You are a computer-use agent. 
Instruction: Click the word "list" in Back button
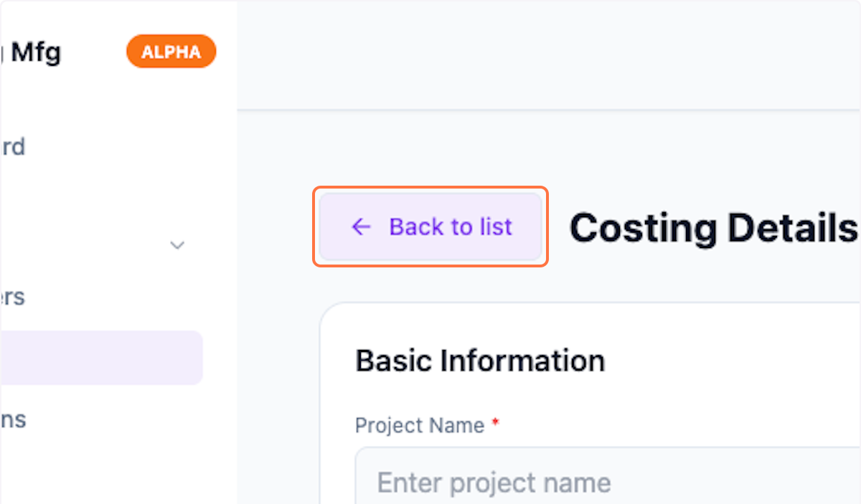click(494, 227)
